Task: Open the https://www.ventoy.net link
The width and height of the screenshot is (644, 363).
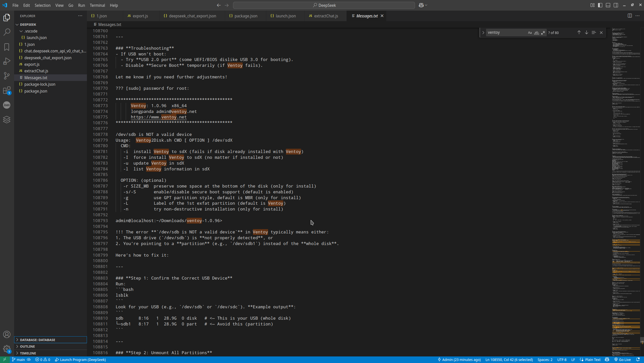Action: click(x=158, y=117)
